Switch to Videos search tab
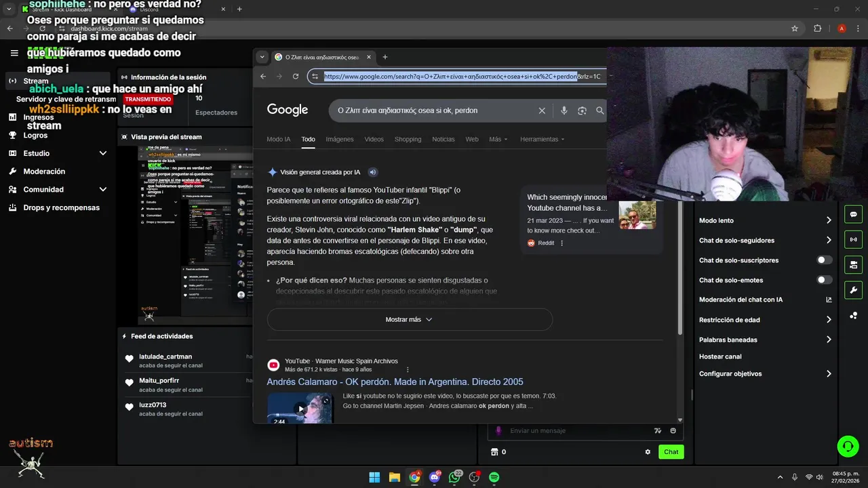The image size is (868, 488). [374, 139]
